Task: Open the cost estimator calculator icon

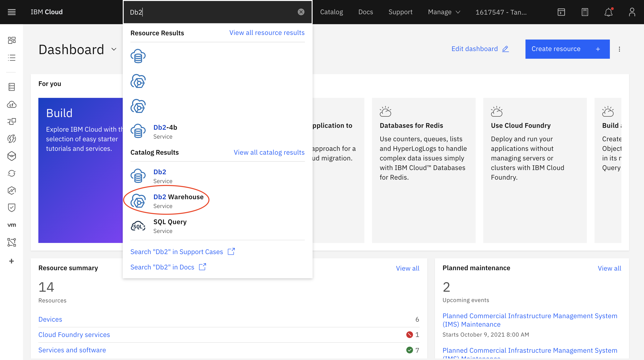Action: click(x=585, y=12)
